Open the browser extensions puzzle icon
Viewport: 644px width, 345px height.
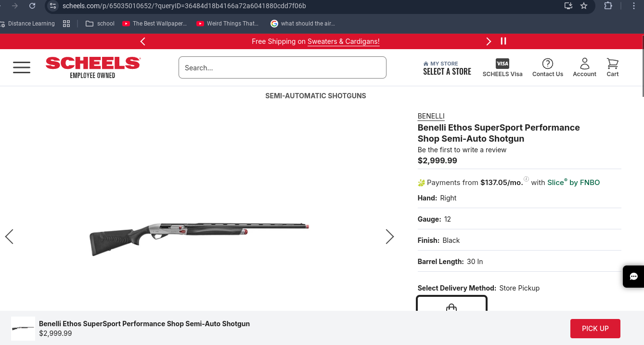608,6
